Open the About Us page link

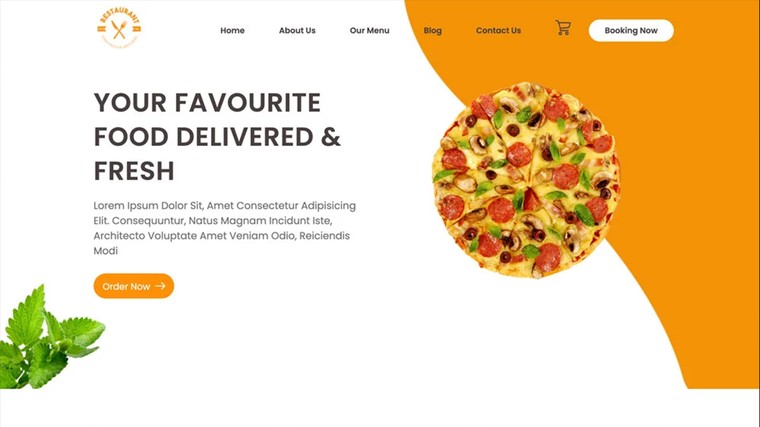297,31
